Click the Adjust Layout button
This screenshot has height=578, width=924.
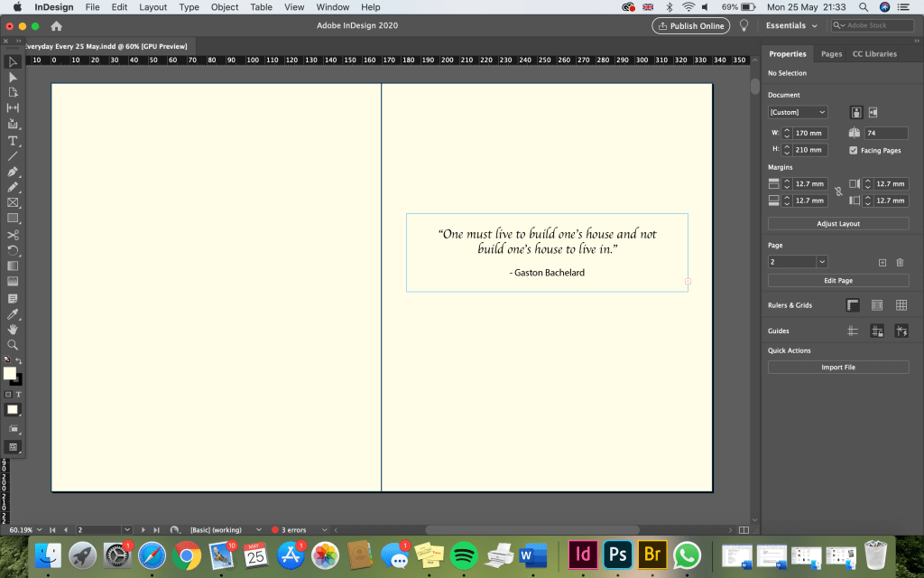838,223
